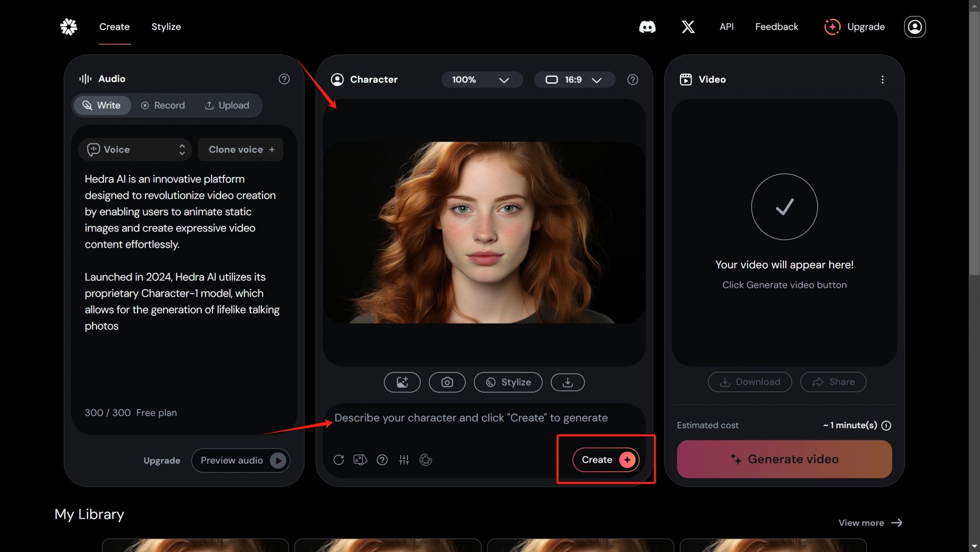Click the Upgrade icon in top bar
This screenshot has width=980, height=552.
(832, 26)
